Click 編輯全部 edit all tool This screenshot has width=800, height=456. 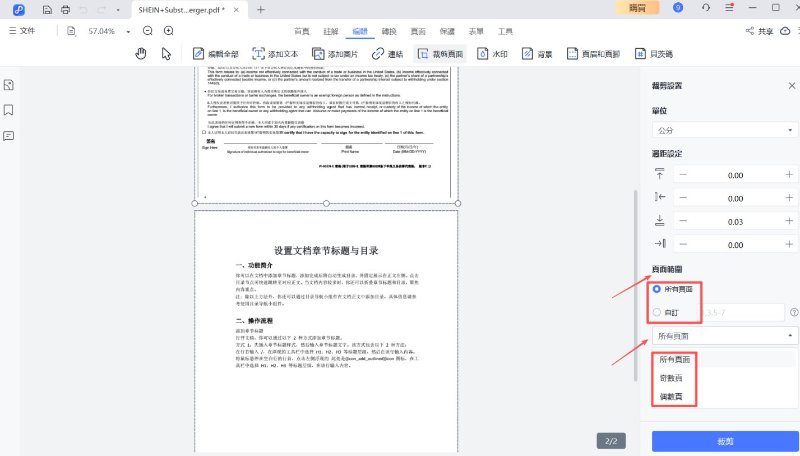tap(216, 54)
